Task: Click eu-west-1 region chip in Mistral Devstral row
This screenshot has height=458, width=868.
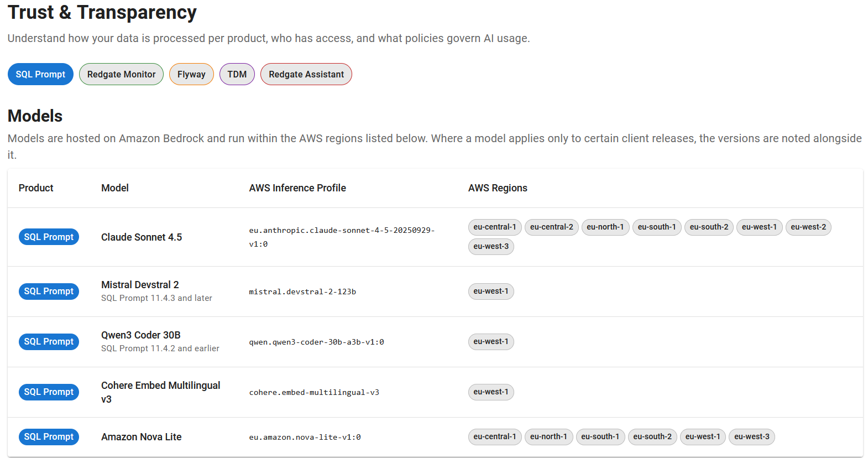Action: click(491, 292)
